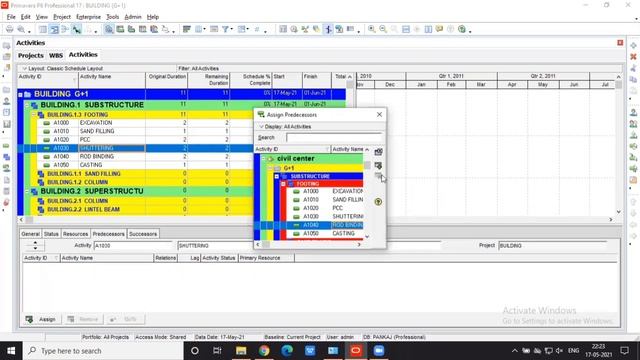Collapse the SUBSTRUCTURE node in Assign Predecessors
Viewport: 640px width, 360px height.
[277, 176]
